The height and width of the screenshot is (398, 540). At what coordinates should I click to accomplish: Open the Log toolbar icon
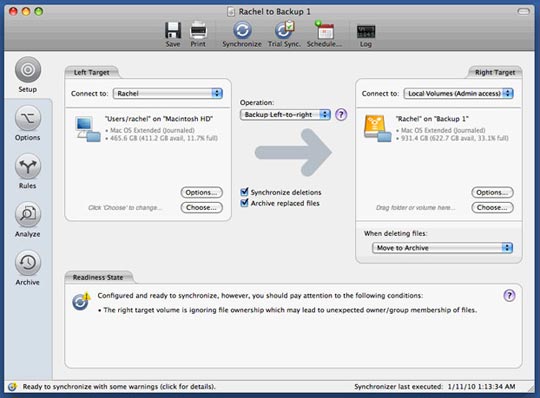366,36
